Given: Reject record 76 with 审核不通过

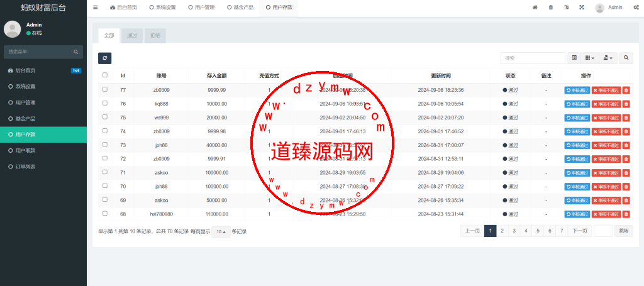Looking at the screenshot, I should pos(606,104).
